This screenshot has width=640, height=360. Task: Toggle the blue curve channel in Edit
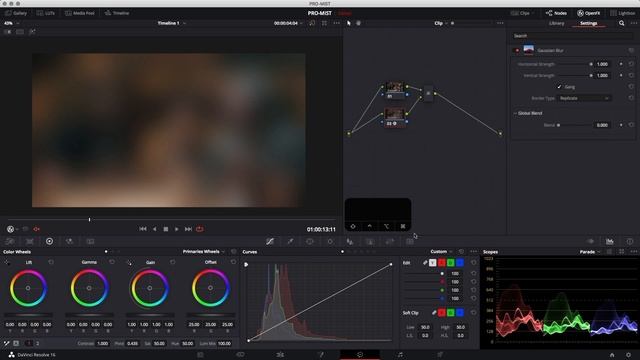tap(460, 262)
